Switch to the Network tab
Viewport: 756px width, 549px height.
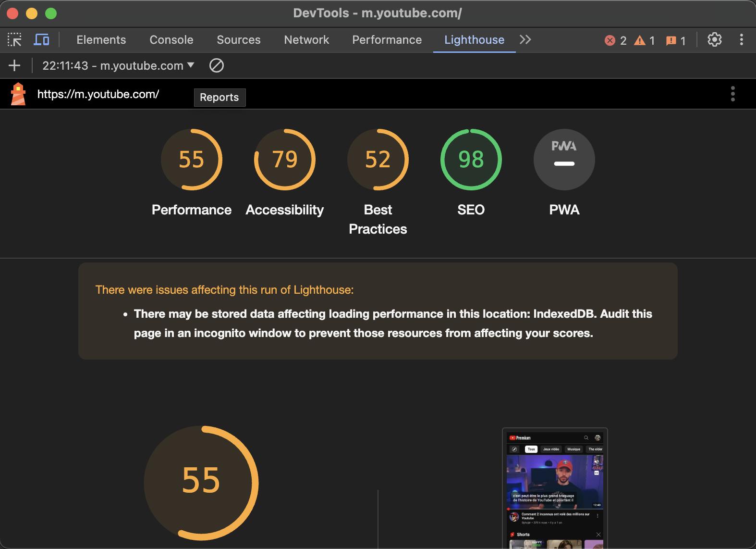point(306,40)
